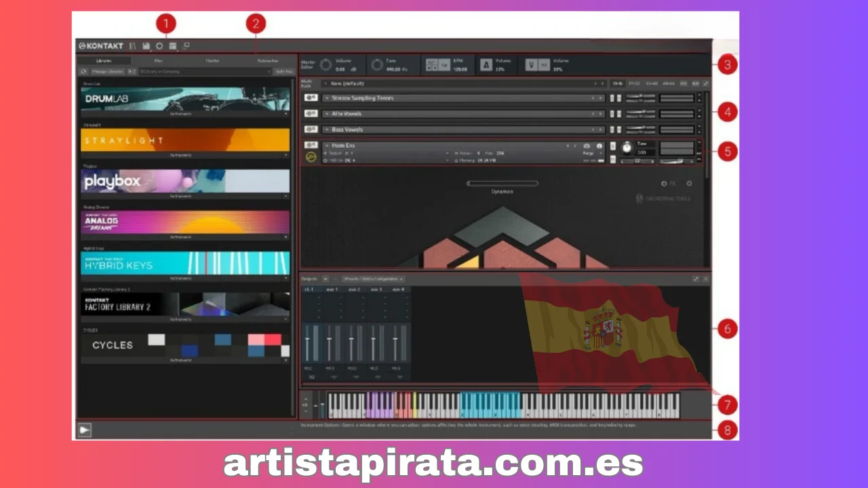
Task: Click the gear icon next to FX
Action: click(x=689, y=184)
